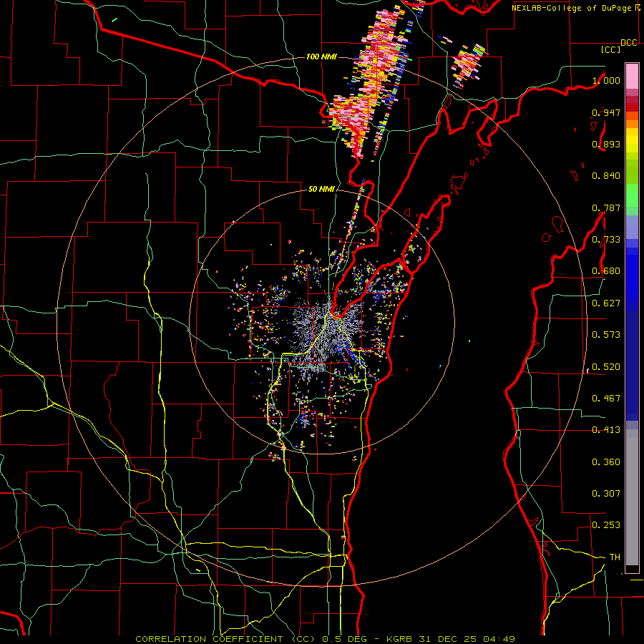Screen dimensions: 644x644
Task: Select the 0.840 scale value
Action: 606,176
